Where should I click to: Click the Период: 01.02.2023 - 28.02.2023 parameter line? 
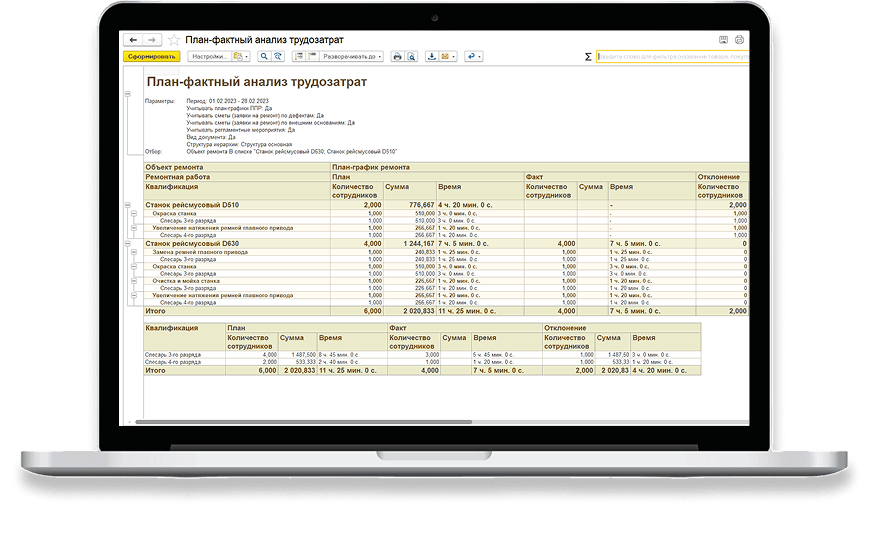[227, 101]
